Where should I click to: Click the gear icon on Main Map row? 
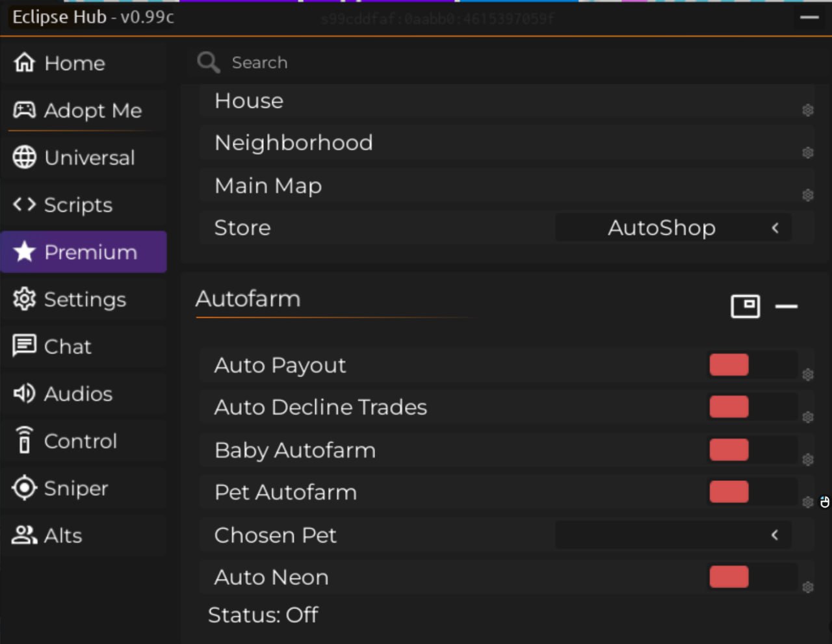pyautogui.click(x=808, y=195)
